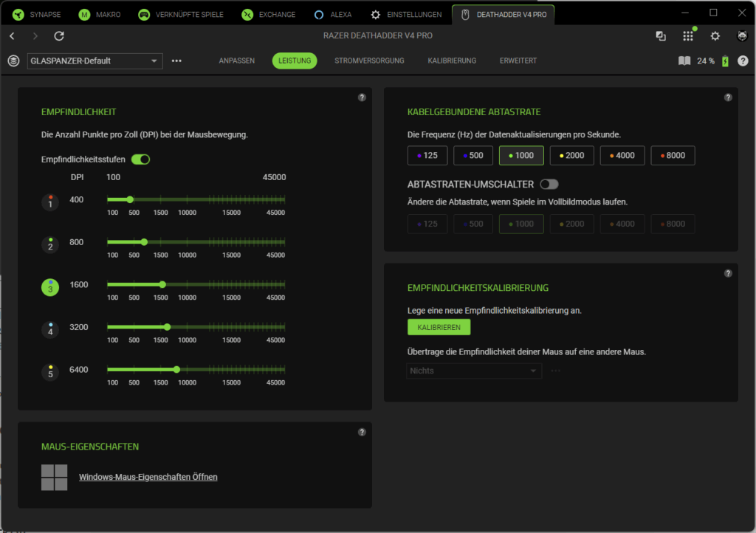Select the 4000 Hz polling rate
756x533 pixels.
622,155
